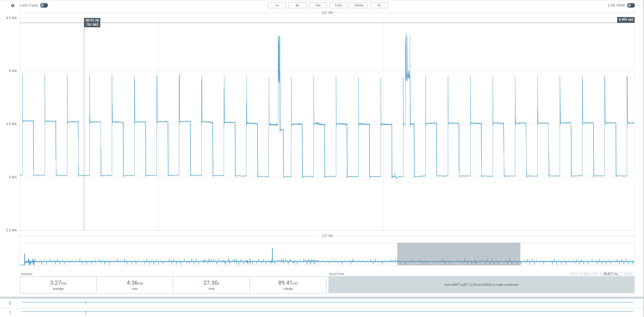The image size is (644, 317).
Task: Click CLEAR to remove selection
Action: click(628, 274)
